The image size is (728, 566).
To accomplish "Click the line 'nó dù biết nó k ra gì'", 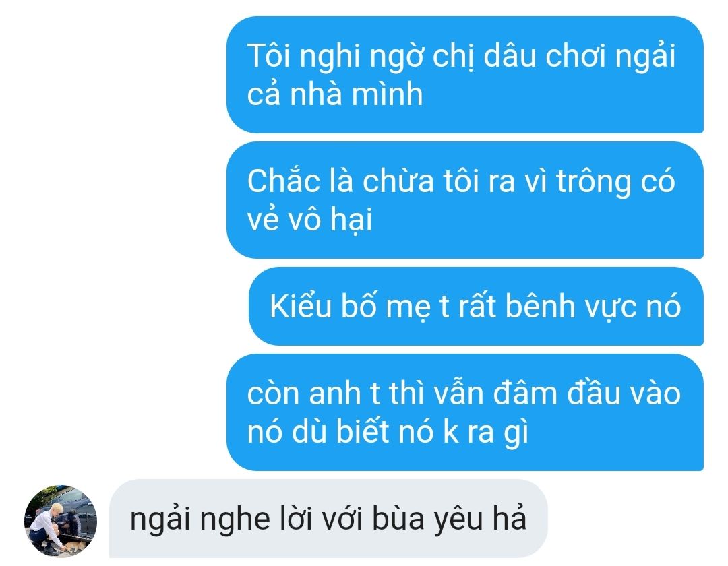I will pos(388,432).
